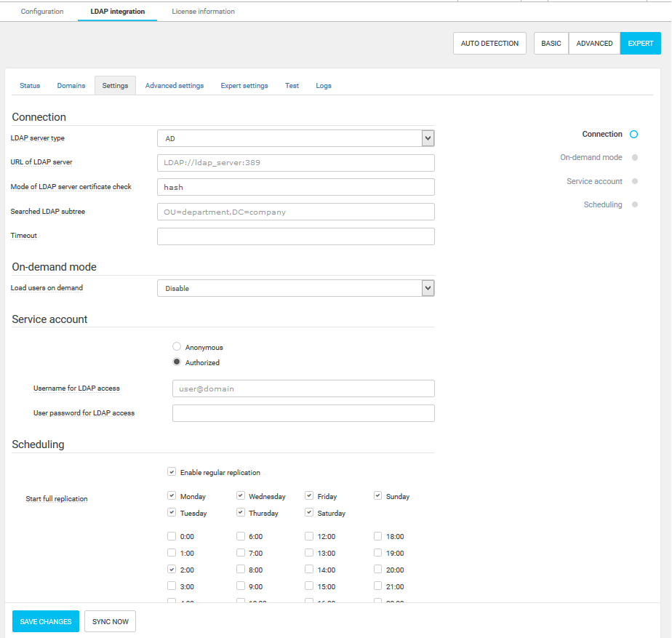
Task: Switch to Basic mode
Action: click(551, 43)
